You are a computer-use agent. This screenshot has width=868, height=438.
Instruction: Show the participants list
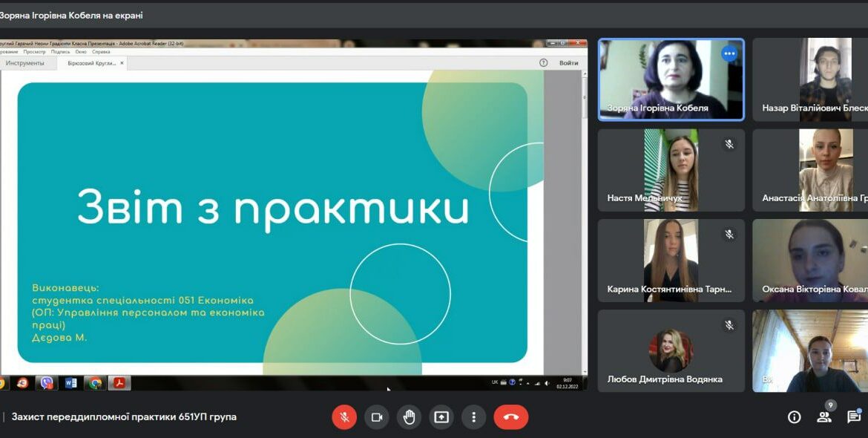pyautogui.click(x=824, y=417)
